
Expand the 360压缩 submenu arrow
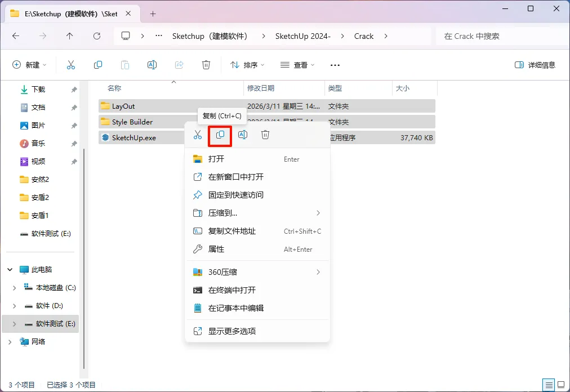pos(318,272)
